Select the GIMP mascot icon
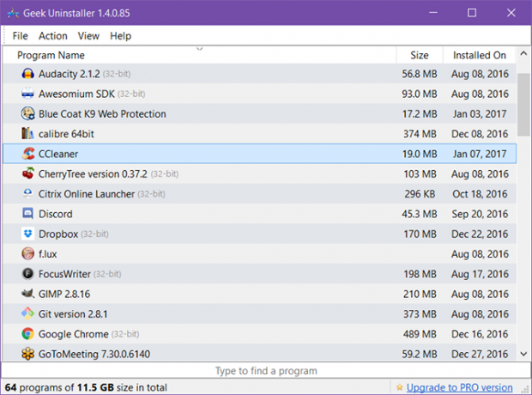This screenshot has height=395, width=532. pos(27,294)
